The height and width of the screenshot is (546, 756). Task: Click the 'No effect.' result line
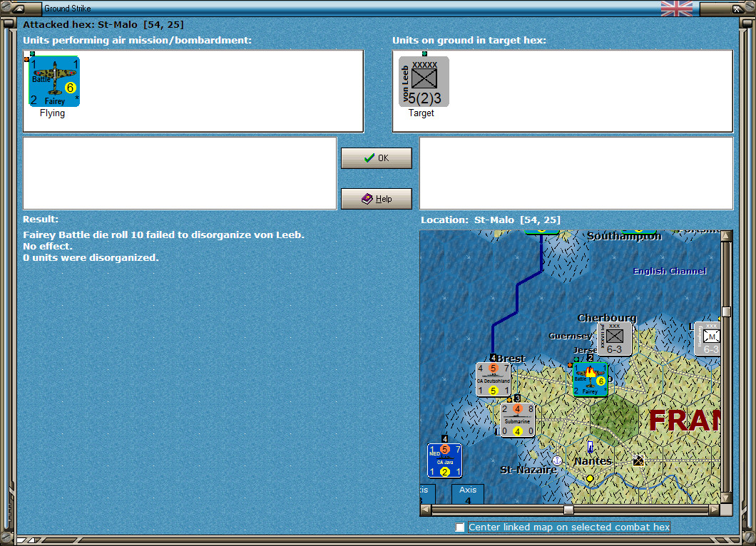click(x=47, y=246)
